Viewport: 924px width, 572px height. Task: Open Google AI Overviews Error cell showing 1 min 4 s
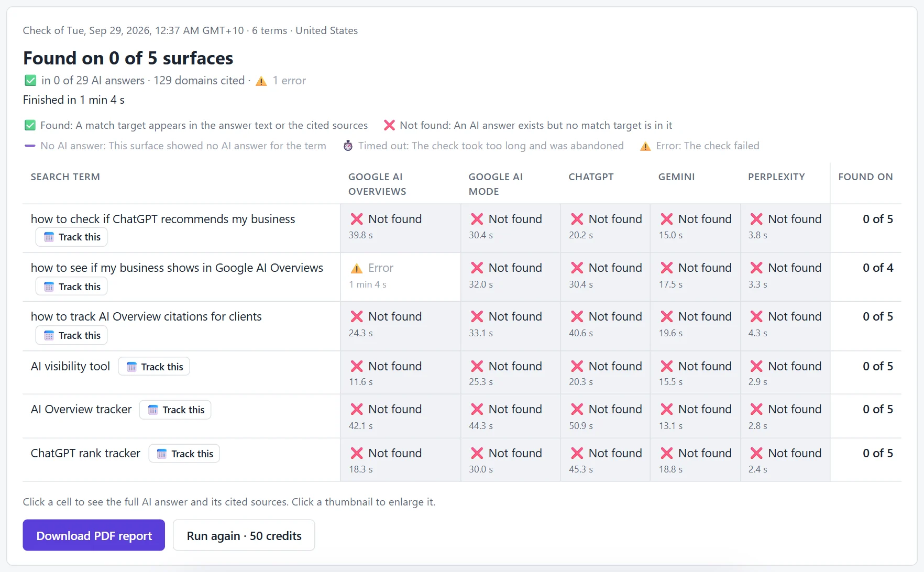click(x=401, y=277)
